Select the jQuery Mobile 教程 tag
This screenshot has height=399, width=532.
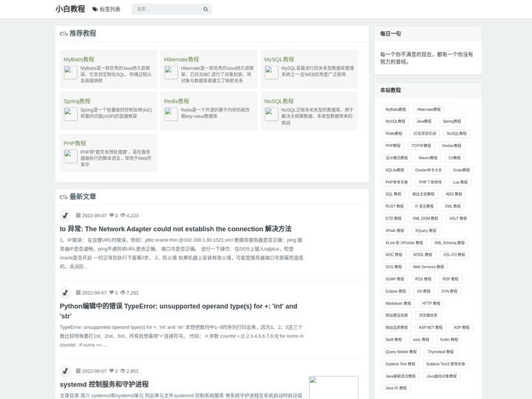[401, 352]
